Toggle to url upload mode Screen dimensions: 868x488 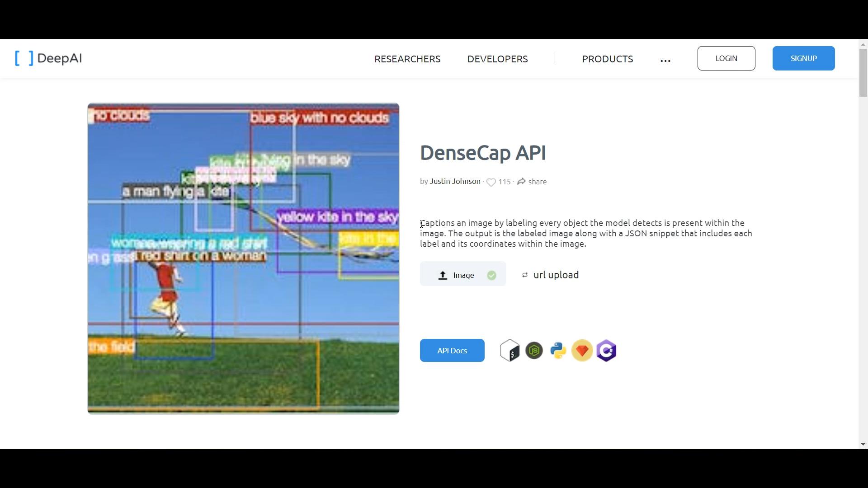point(551,275)
